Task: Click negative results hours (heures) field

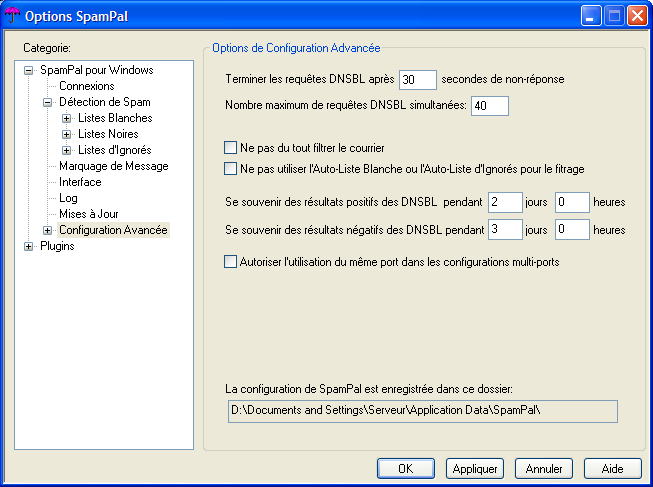Action: 572,230
